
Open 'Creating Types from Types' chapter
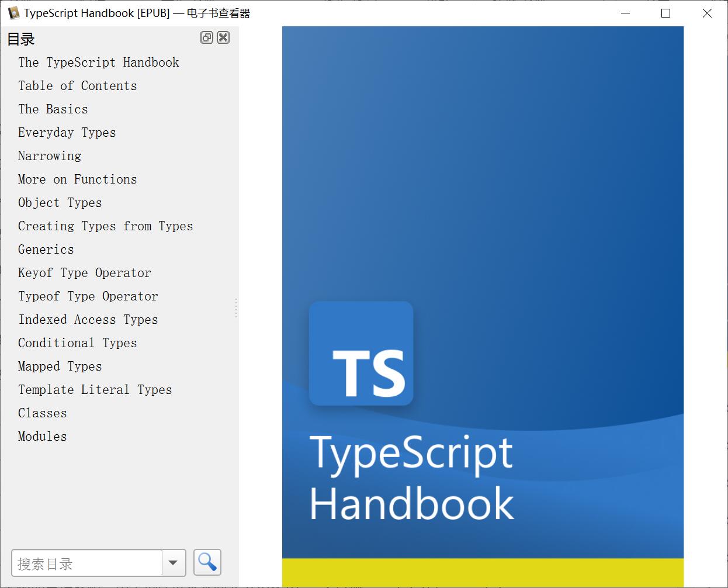106,226
